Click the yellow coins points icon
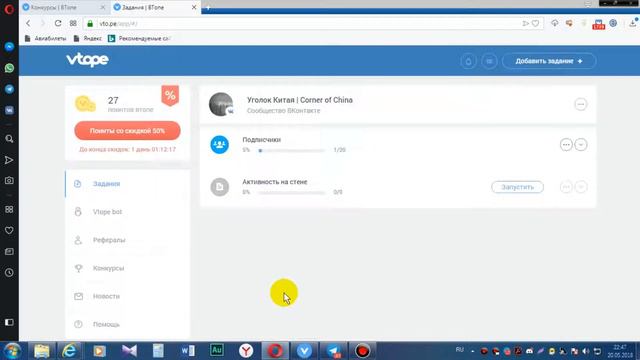The height and width of the screenshot is (360, 640). 85,104
